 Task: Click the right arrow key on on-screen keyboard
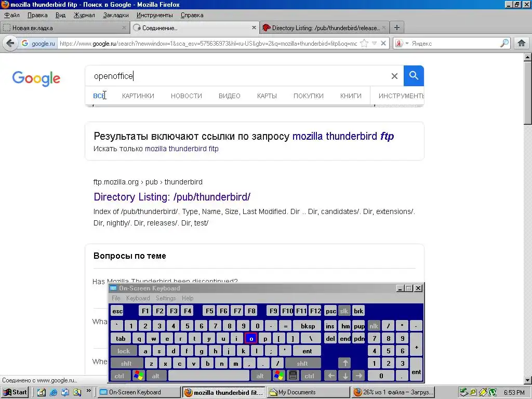pos(358,376)
